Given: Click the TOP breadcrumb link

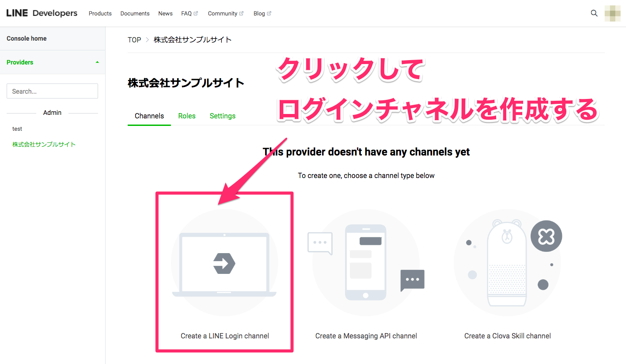Looking at the screenshot, I should 134,40.
